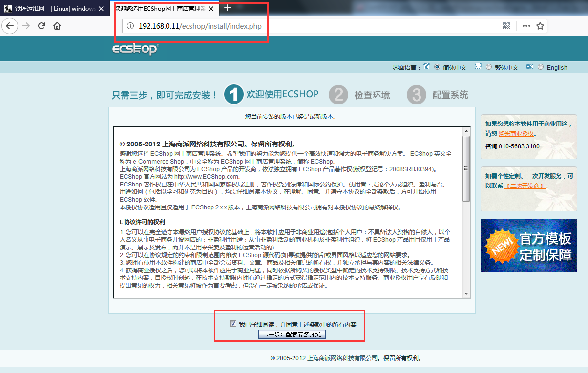Open the 二次开发商 link

pos(525,186)
